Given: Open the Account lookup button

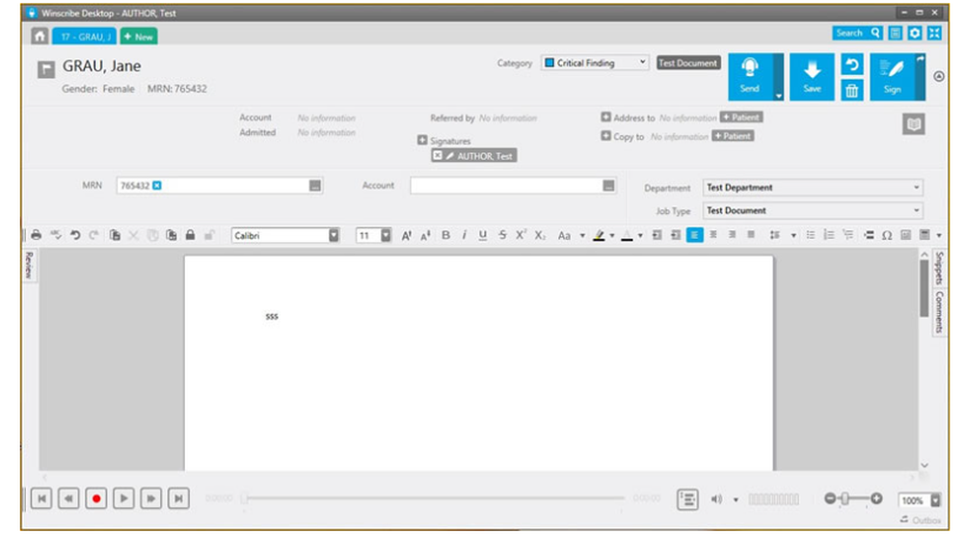Looking at the screenshot, I should click(x=608, y=186).
